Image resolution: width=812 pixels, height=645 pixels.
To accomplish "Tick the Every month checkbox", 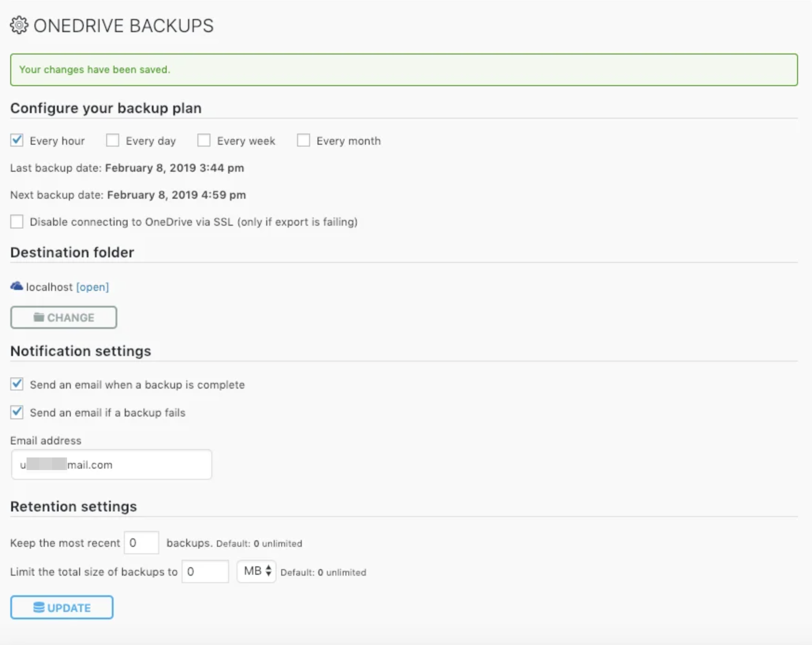I will pos(304,140).
